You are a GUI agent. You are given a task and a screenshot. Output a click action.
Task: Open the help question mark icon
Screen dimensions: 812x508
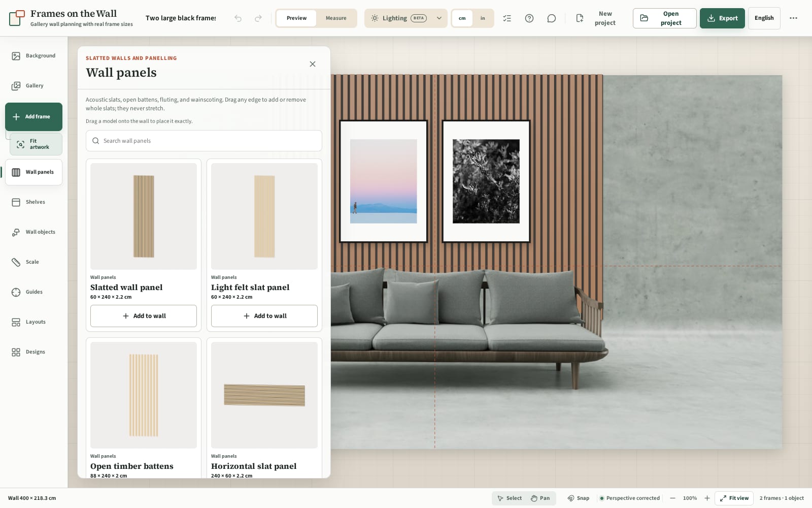coord(529,18)
